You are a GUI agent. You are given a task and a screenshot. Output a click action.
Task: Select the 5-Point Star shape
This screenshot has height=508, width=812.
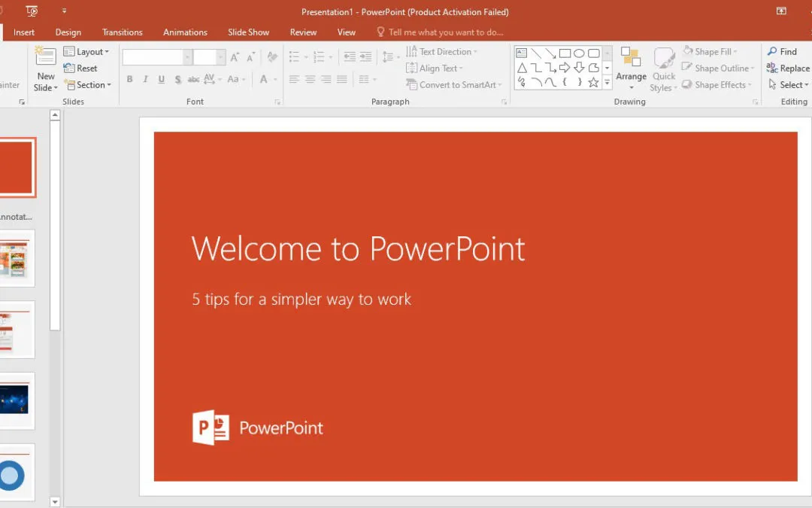(x=593, y=82)
